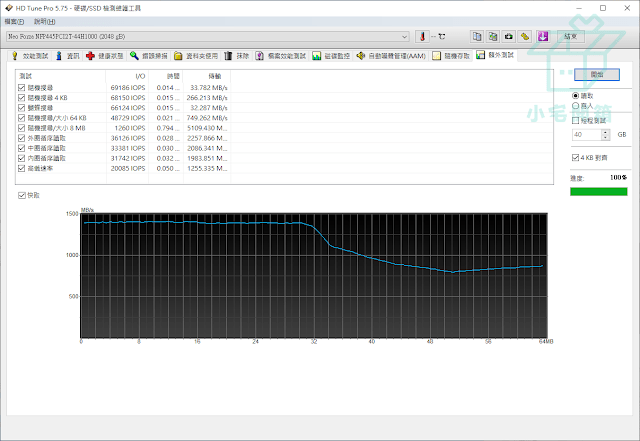Click the 時間 time column header

[x=165, y=76]
